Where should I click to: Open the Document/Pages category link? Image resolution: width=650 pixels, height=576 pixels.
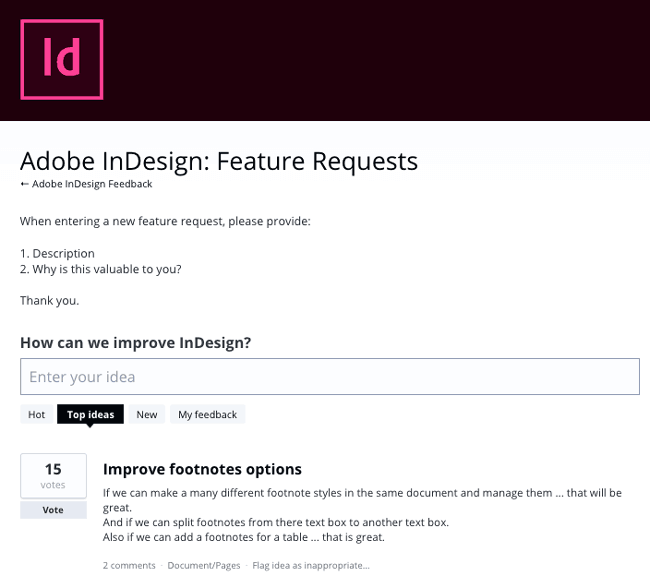204,566
